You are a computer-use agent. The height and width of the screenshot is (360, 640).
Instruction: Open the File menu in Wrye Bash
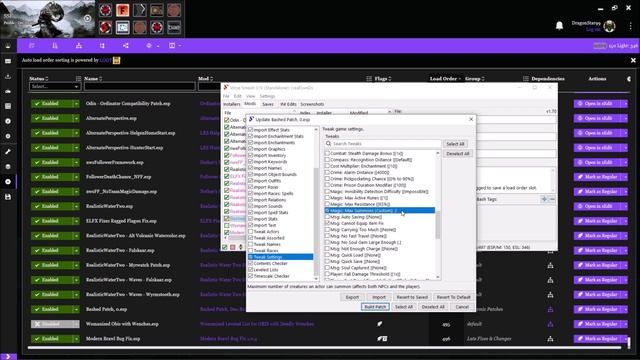tap(226, 96)
